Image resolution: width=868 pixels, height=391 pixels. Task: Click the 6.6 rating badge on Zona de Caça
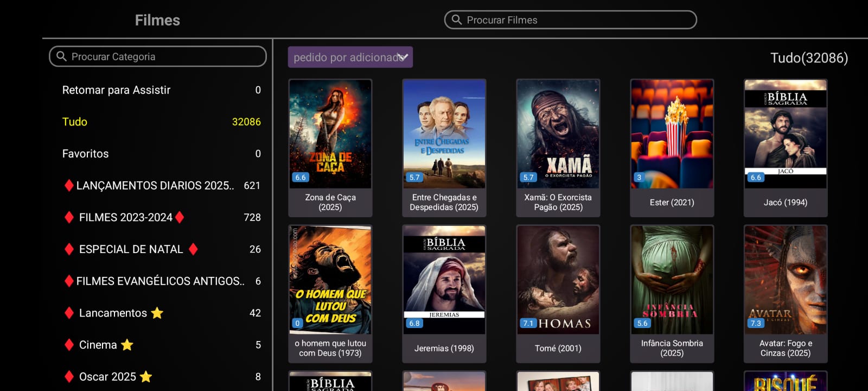coord(301,177)
